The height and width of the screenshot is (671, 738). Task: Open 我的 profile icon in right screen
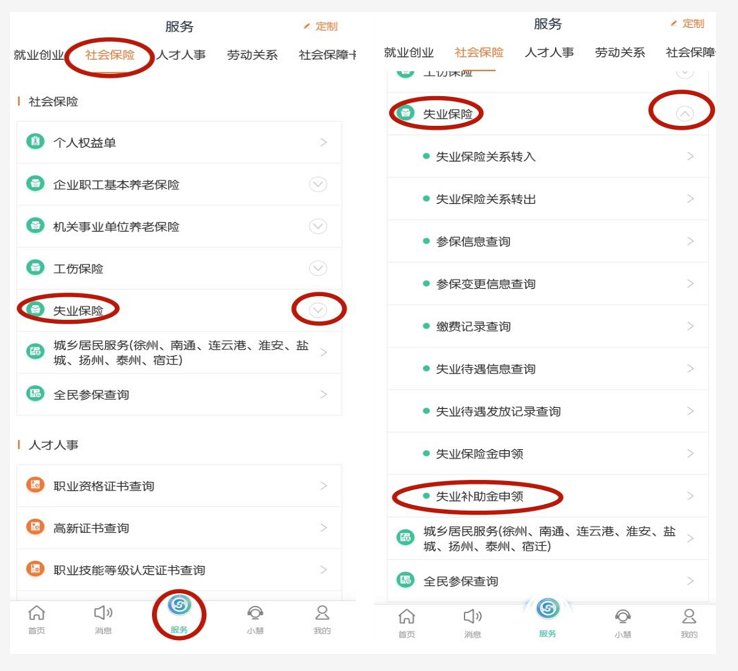pos(690,616)
